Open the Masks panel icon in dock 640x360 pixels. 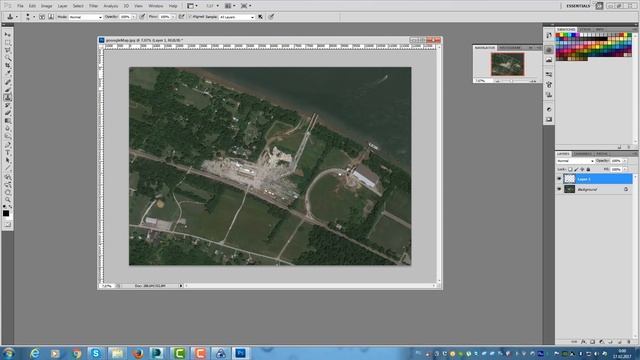(x=549, y=119)
